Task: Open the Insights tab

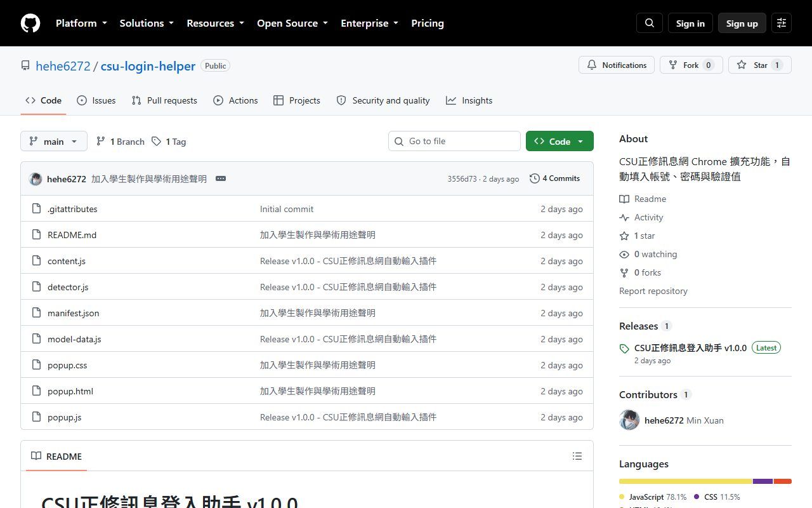Action: (x=469, y=100)
